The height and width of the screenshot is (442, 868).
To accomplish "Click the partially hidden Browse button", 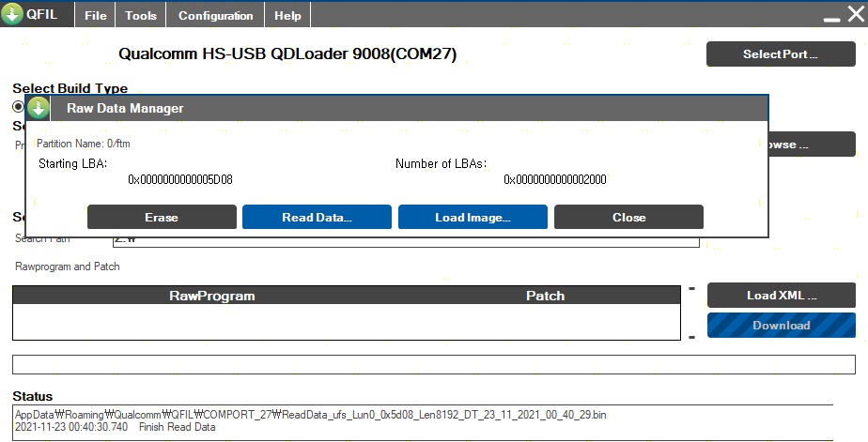I will [x=812, y=145].
